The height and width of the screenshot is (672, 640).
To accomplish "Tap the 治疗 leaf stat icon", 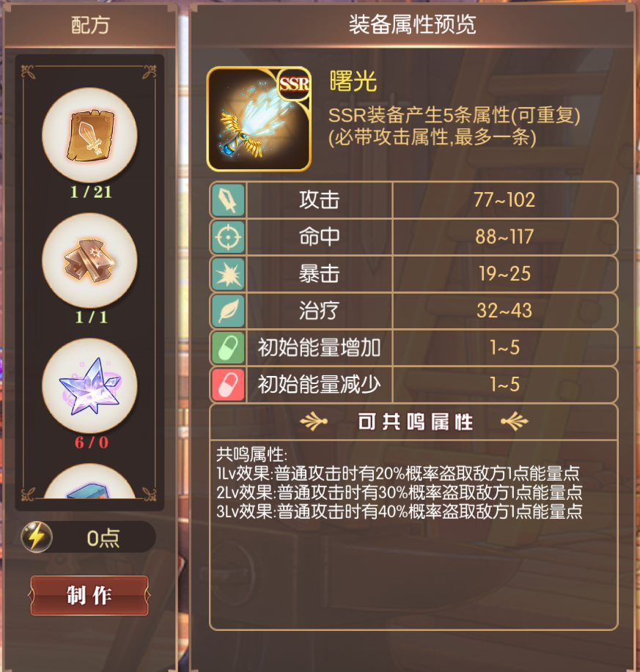I will point(228,311).
